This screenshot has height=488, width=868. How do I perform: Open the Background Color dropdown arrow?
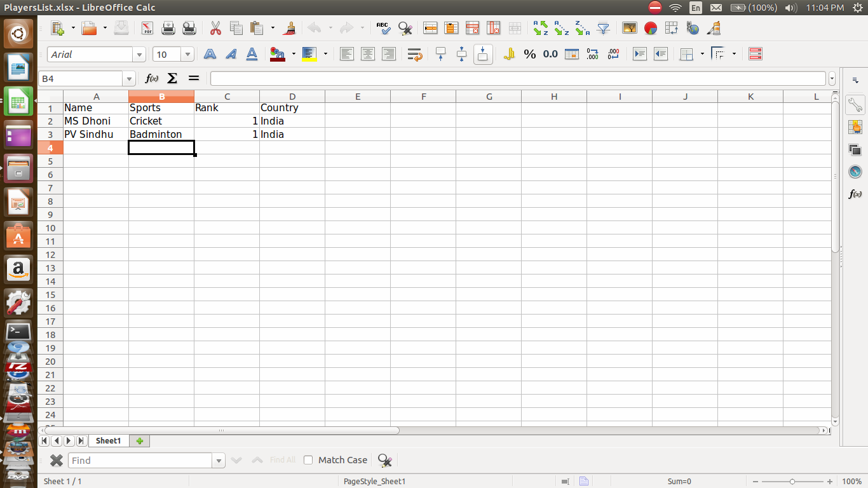click(x=325, y=54)
